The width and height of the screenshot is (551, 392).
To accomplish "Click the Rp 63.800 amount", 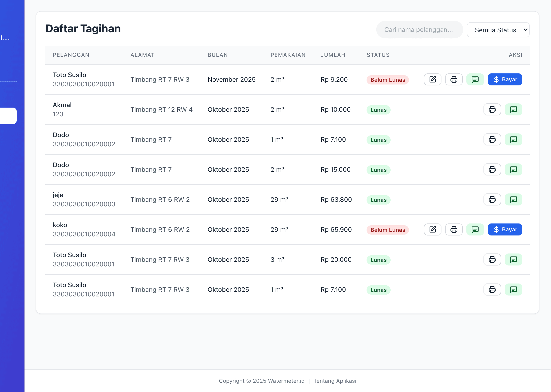I will coord(336,200).
